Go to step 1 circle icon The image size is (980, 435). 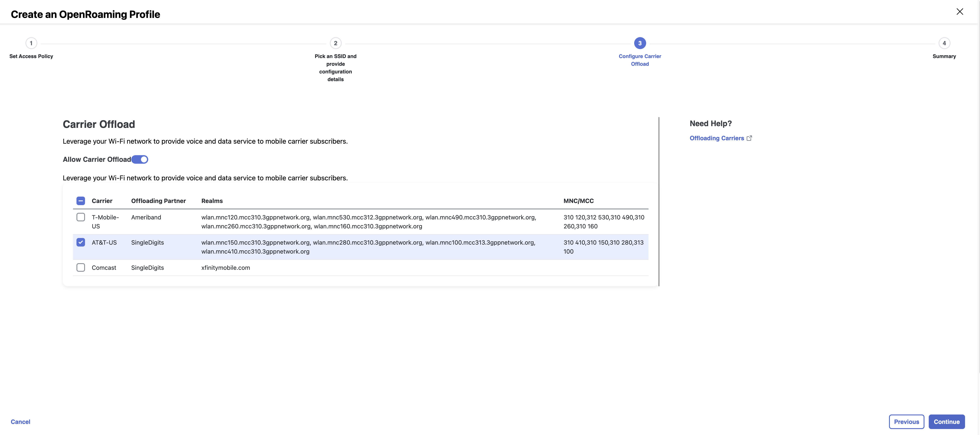click(31, 43)
